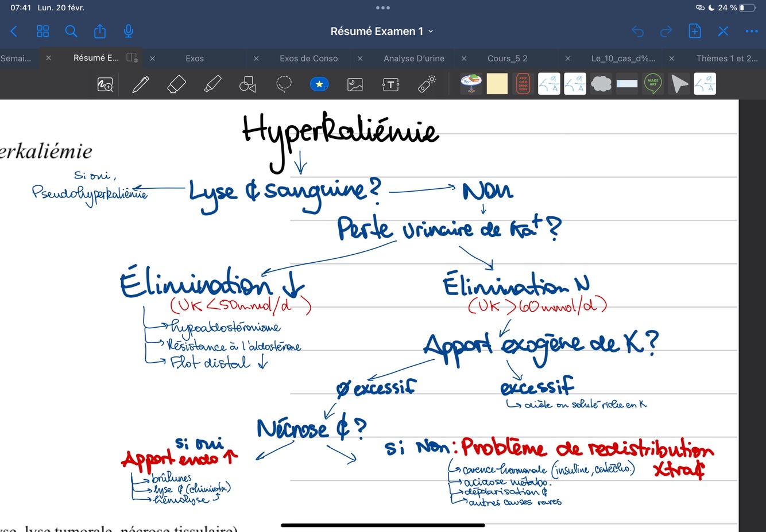Image resolution: width=766 pixels, height=532 pixels.
Task: Open the three-dot more options menu
Action: pyautogui.click(x=752, y=31)
